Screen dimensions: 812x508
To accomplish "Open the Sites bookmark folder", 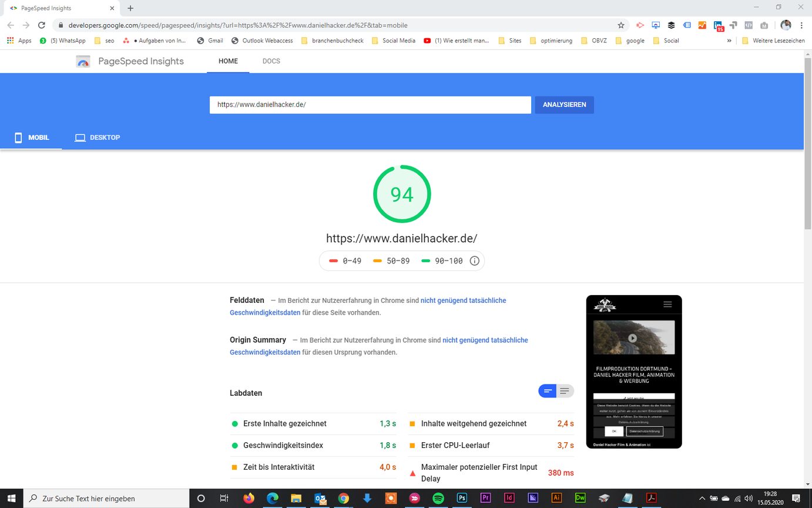I will (x=509, y=41).
